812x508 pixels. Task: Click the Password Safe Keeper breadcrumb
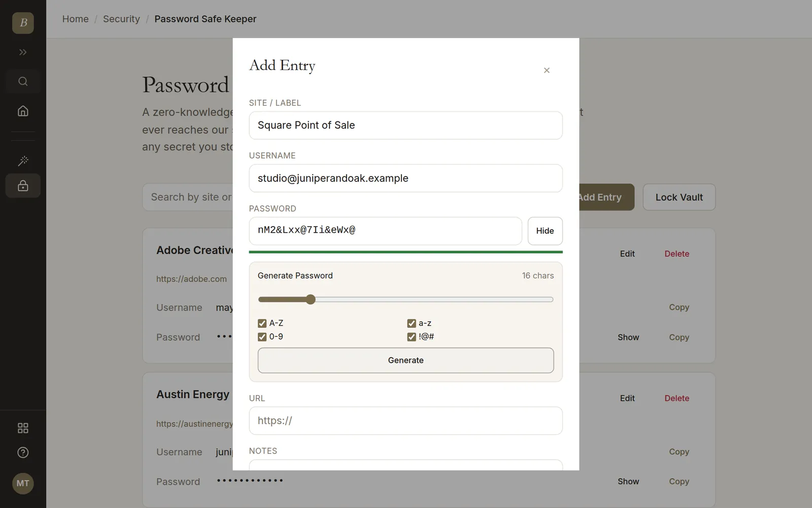coord(205,19)
